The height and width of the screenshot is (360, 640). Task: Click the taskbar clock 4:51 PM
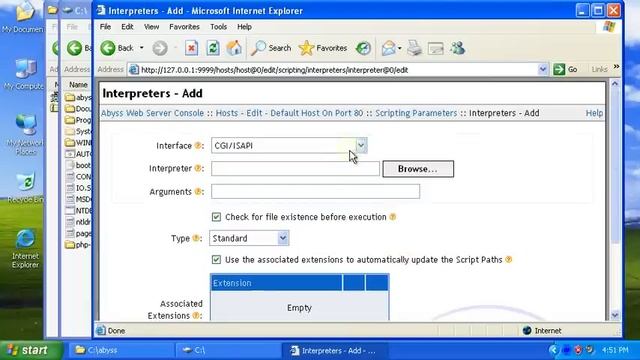[x=615, y=350]
